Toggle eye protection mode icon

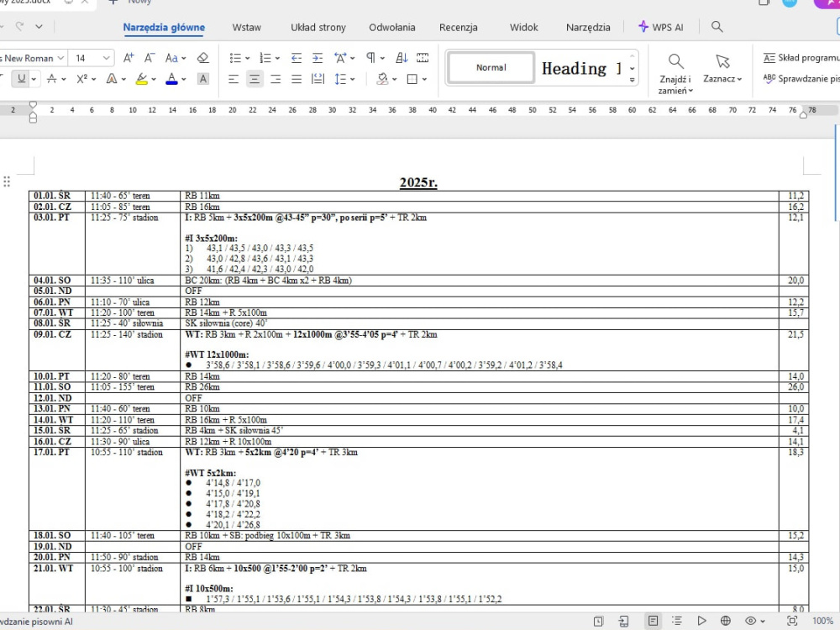[x=750, y=621]
